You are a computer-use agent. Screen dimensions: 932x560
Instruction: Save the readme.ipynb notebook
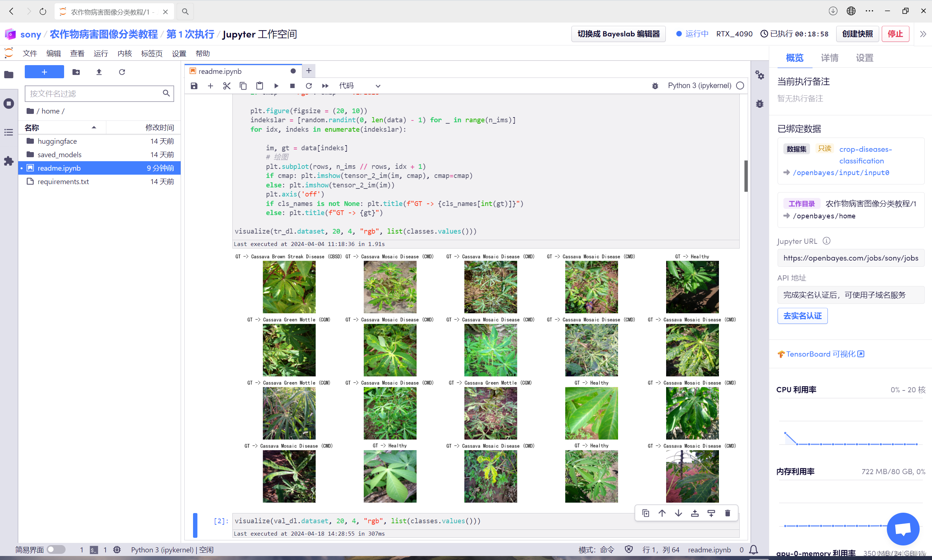194,86
